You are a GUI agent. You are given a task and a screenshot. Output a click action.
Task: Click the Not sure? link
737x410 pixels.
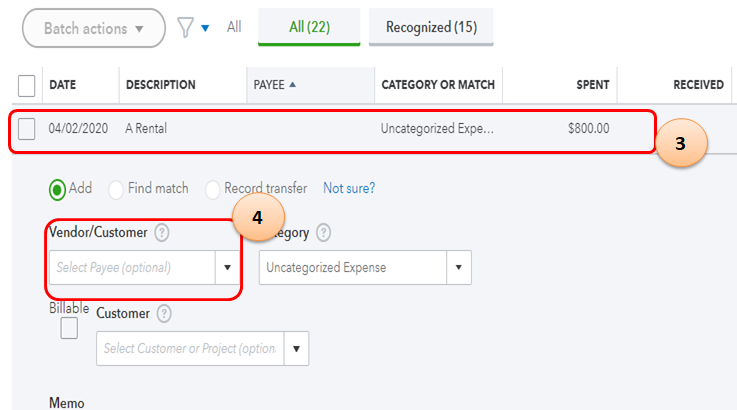pos(349,188)
